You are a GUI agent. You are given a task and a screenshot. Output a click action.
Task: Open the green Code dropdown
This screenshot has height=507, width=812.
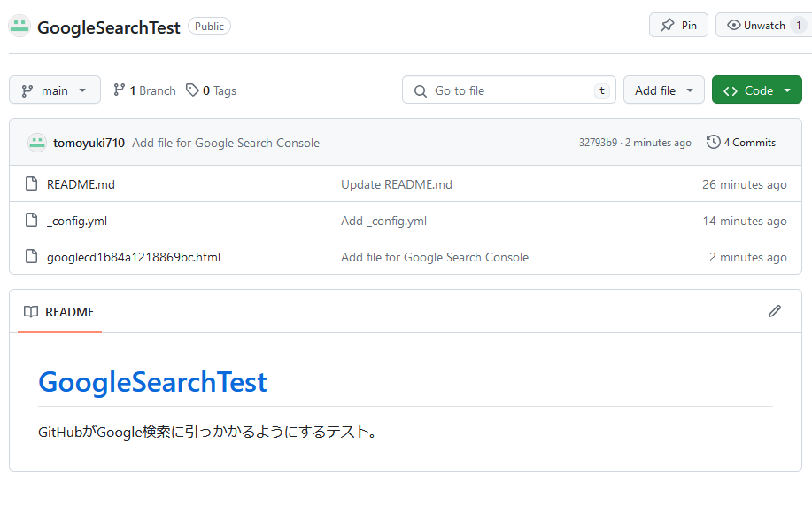click(x=757, y=90)
